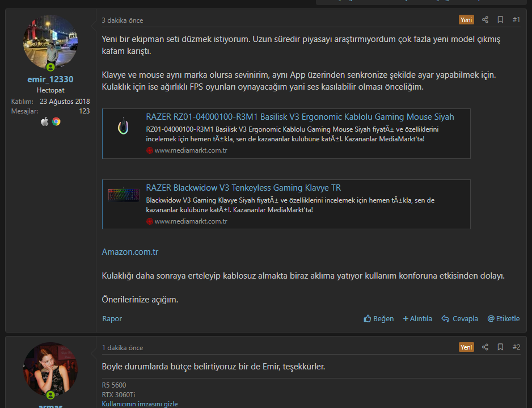Click '23 Ağustos 2018' join date
Image resolution: width=532 pixels, height=408 pixels.
pos(65,102)
